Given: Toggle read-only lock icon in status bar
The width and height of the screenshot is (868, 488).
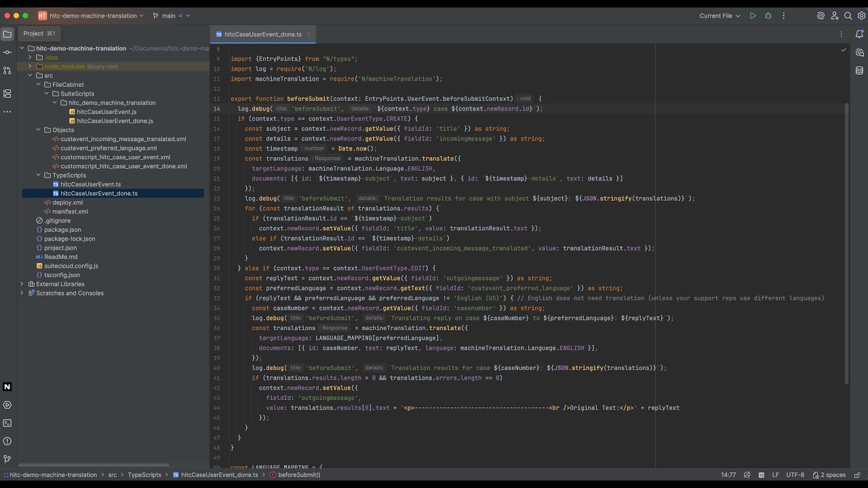Looking at the screenshot, I should coord(857,475).
